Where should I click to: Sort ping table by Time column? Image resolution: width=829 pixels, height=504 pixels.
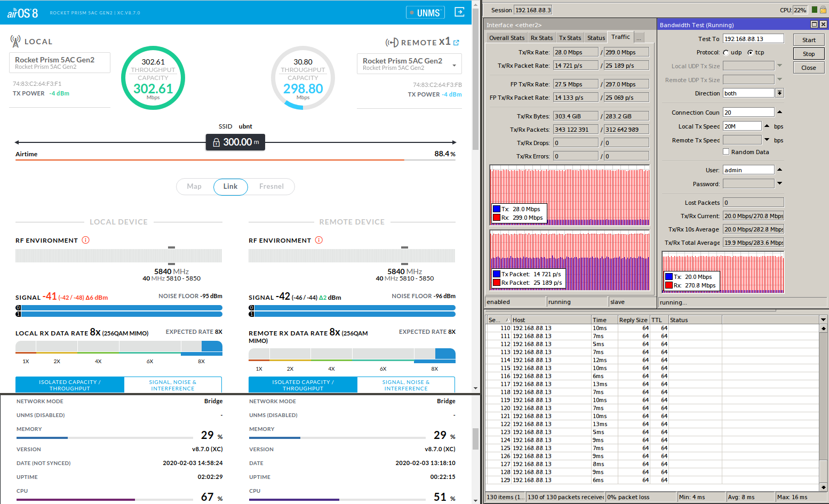click(x=604, y=320)
